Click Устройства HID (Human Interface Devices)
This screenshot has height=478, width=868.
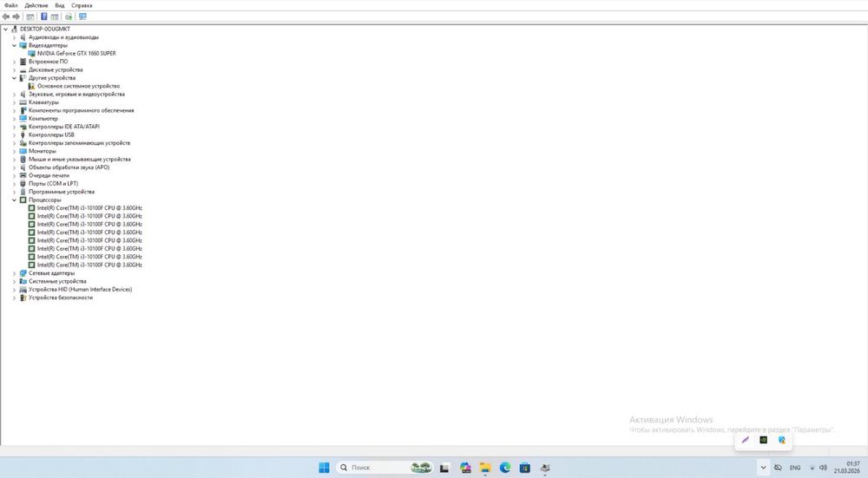click(x=80, y=290)
